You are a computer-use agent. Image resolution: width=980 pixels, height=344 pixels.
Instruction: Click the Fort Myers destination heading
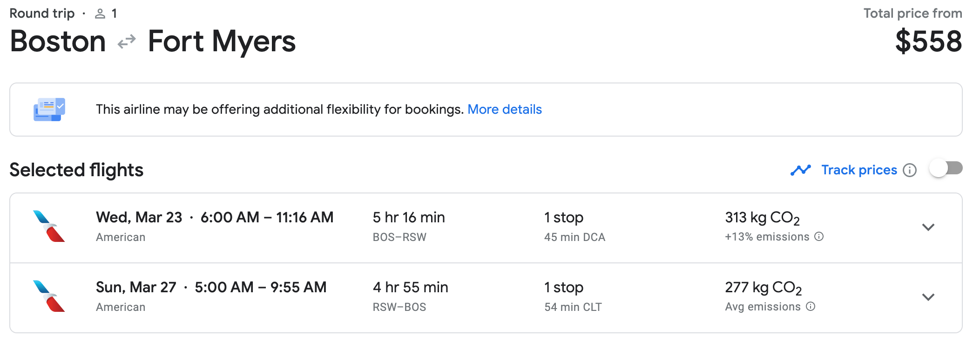pos(222,41)
